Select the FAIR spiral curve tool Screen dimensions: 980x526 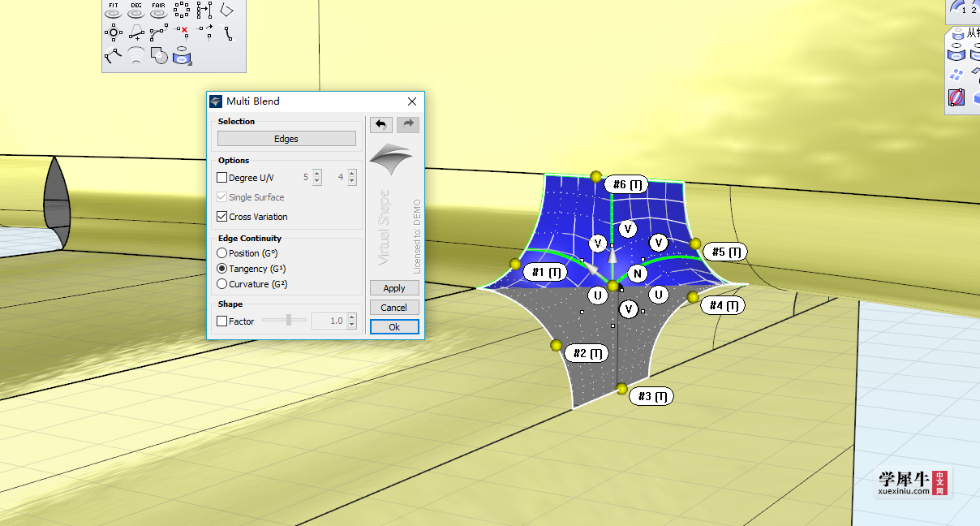click(158, 10)
